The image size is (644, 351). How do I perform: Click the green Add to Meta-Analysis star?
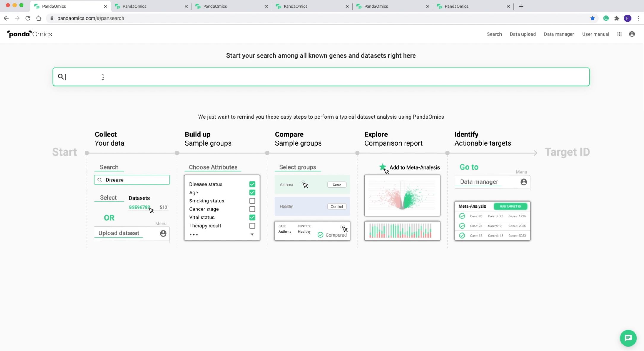click(383, 167)
